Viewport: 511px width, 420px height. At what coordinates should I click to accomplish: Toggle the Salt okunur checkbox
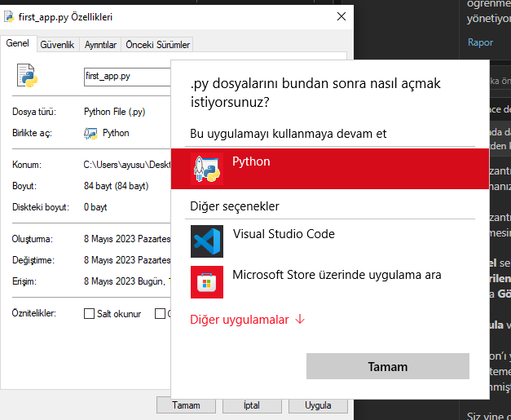pyautogui.click(x=89, y=314)
